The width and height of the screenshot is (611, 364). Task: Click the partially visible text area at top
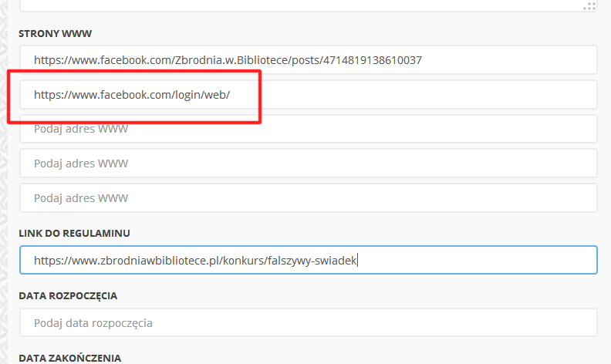(309, 5)
